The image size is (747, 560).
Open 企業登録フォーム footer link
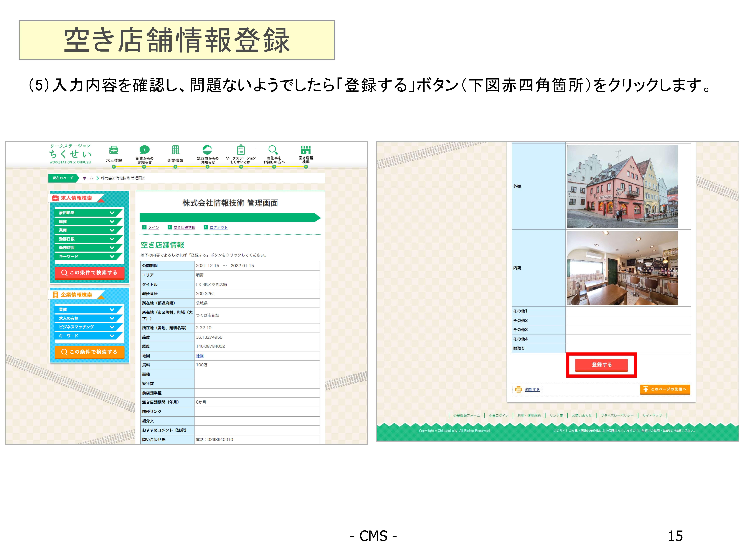click(x=466, y=416)
